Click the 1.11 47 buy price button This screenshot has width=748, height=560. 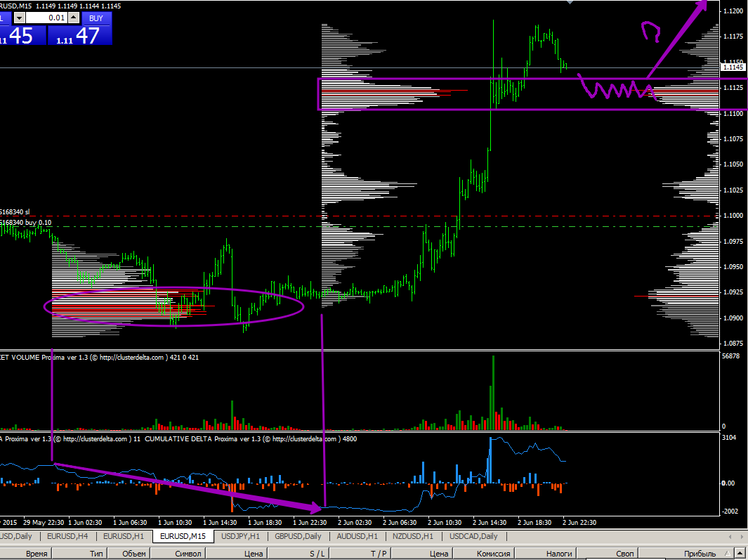pos(79,35)
